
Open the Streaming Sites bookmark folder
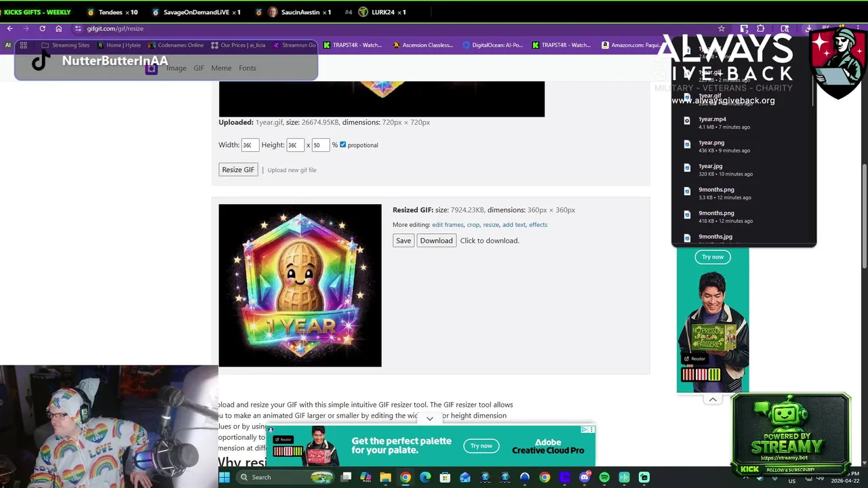click(65, 45)
